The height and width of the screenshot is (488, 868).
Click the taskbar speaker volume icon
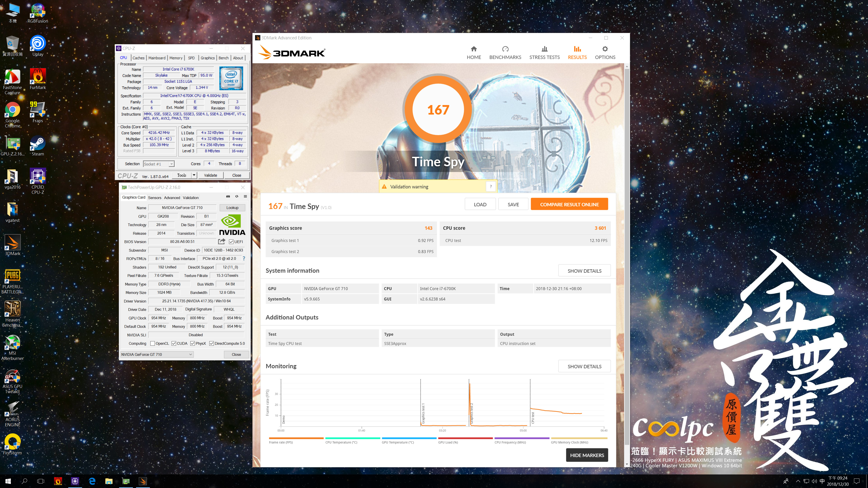tap(814, 481)
